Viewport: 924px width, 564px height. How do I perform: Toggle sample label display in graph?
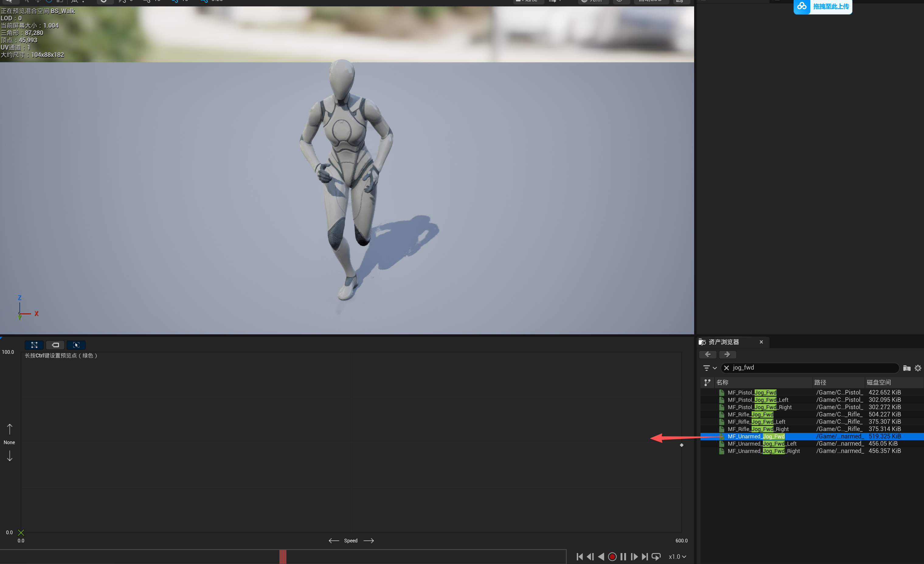click(x=56, y=345)
